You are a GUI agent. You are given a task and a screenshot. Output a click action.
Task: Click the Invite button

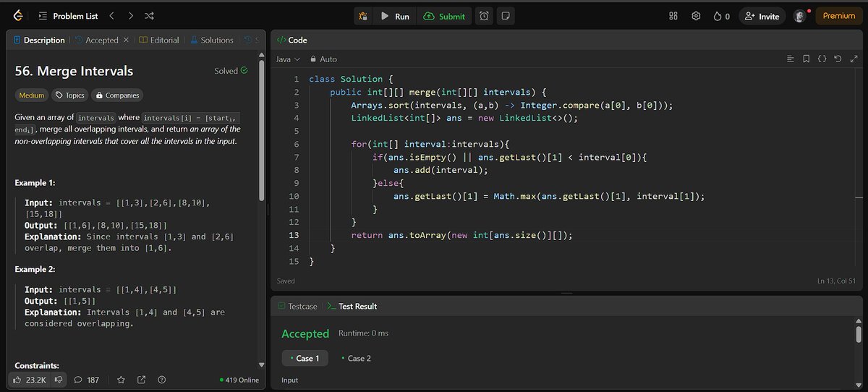pos(762,16)
